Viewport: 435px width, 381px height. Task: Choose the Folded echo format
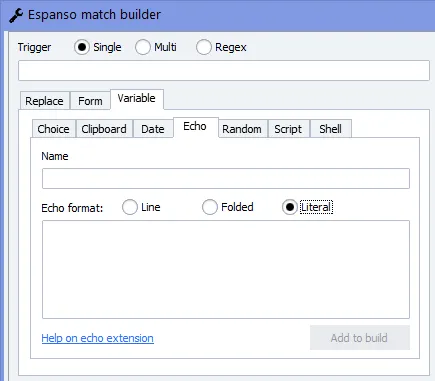point(210,207)
